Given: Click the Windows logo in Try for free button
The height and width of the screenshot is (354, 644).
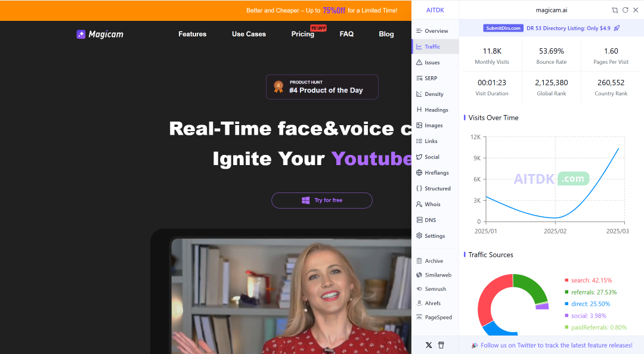Looking at the screenshot, I should click(x=305, y=200).
